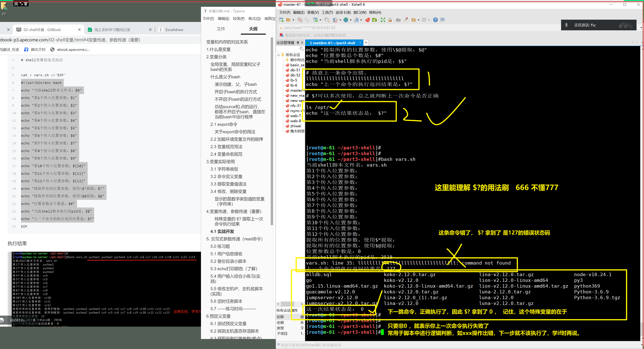Click the Typora outline vertical scrollbar

tap(272, 131)
